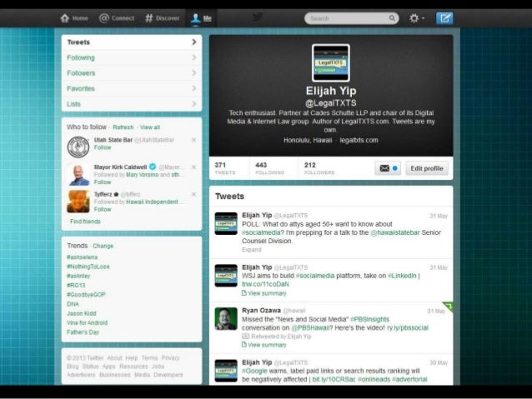Open the 31 May timestamp of the POLL tweet

pos(439,216)
